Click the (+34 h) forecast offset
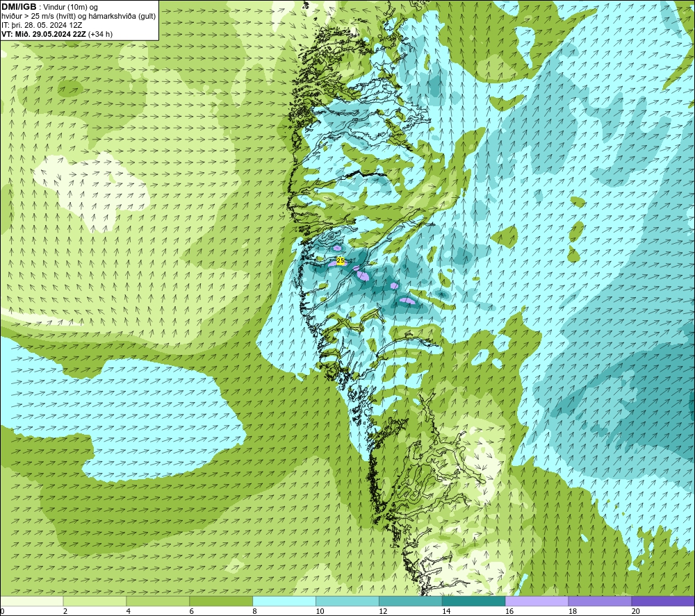695x616 pixels. pyautogui.click(x=101, y=34)
